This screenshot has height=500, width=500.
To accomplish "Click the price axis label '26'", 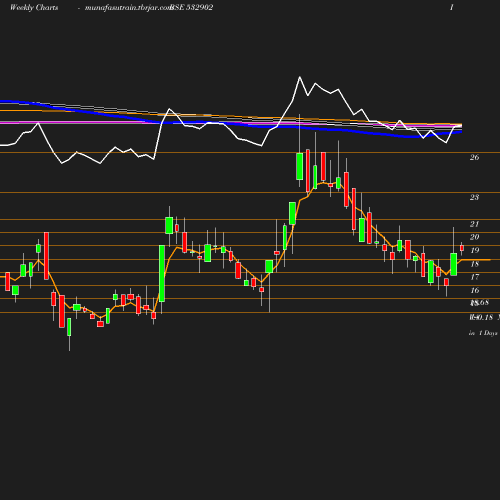I will pyautogui.click(x=474, y=157).
